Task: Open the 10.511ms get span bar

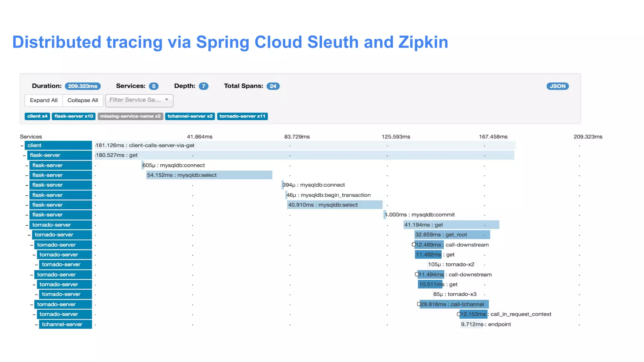Action: coord(430,284)
